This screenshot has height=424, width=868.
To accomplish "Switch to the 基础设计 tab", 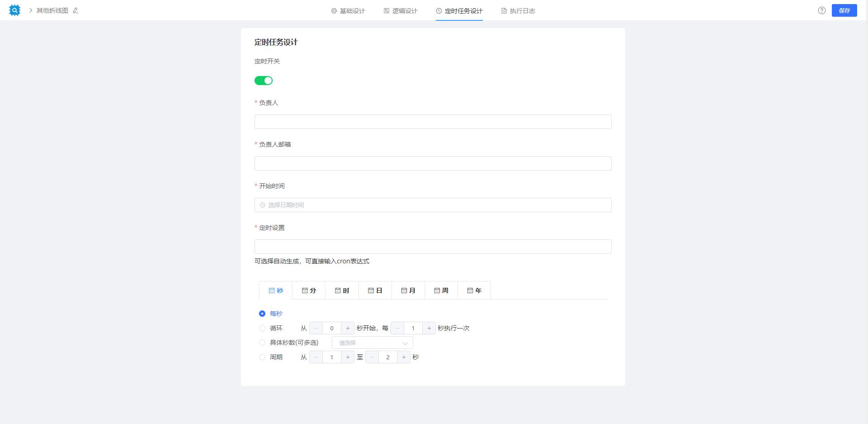I will tap(348, 11).
